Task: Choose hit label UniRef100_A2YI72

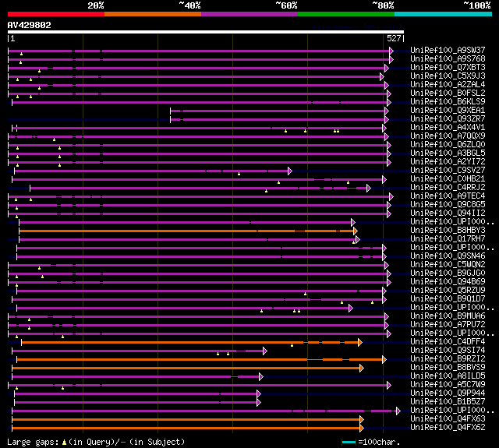Action: point(448,162)
